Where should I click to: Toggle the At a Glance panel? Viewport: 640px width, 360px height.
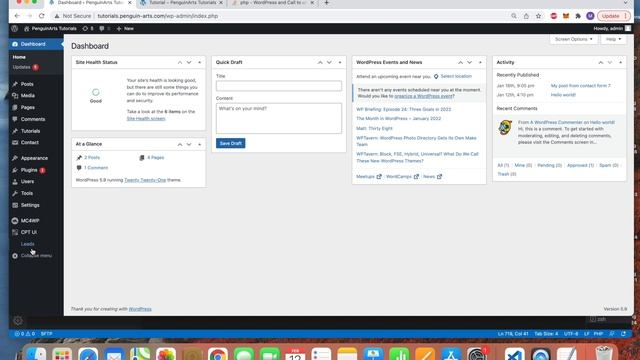coord(200,144)
